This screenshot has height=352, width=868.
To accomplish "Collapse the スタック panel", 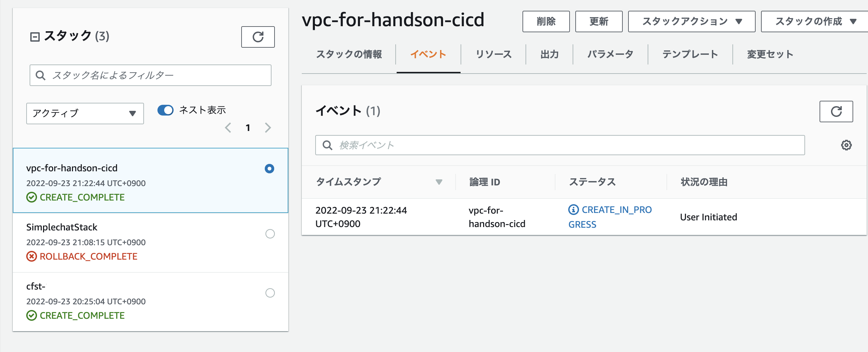I will pos(34,37).
